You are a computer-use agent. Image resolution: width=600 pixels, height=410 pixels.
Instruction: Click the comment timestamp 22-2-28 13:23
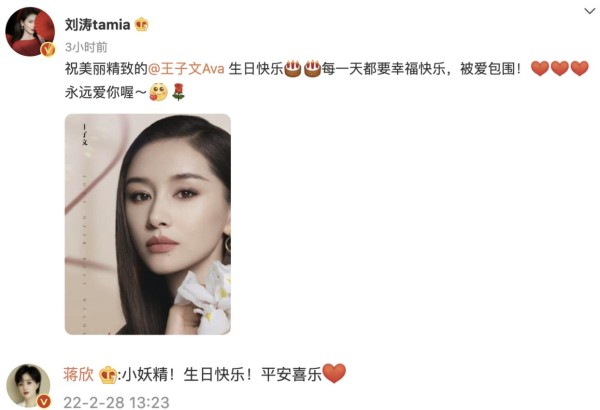(116, 402)
